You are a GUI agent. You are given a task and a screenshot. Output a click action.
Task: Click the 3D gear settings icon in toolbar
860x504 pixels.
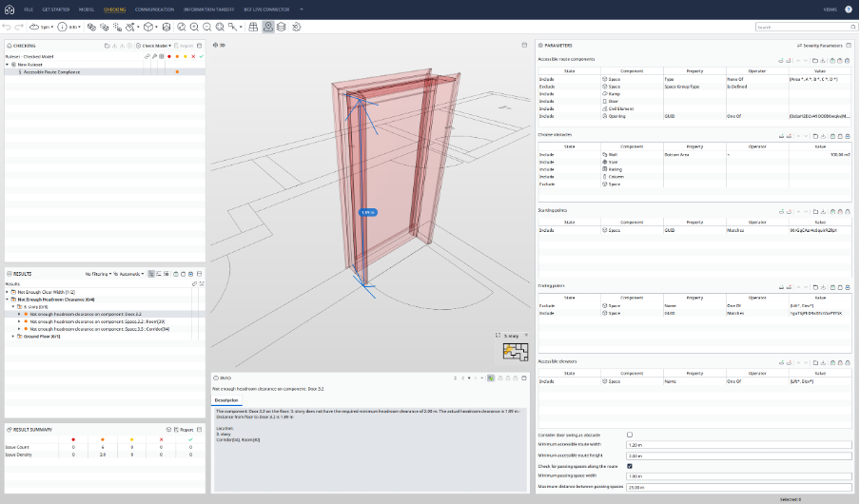click(296, 27)
